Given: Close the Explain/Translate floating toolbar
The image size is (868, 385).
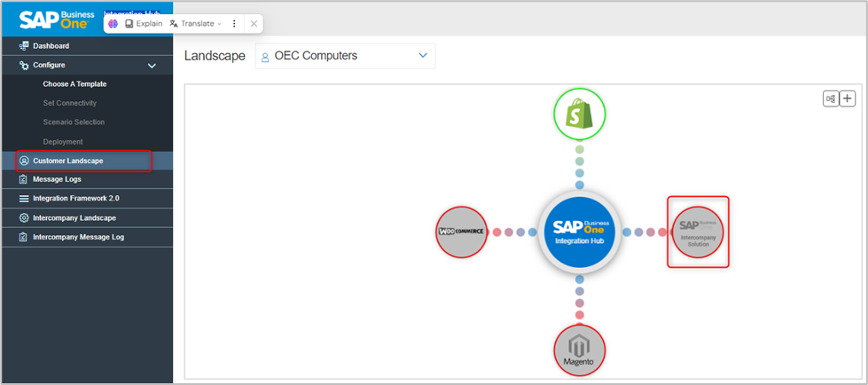Looking at the screenshot, I should (x=254, y=24).
